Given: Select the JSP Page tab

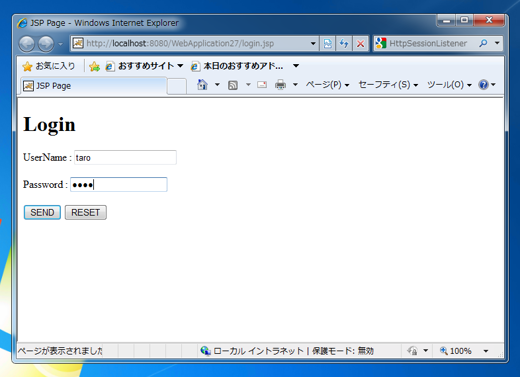Looking at the screenshot, I should [x=93, y=86].
